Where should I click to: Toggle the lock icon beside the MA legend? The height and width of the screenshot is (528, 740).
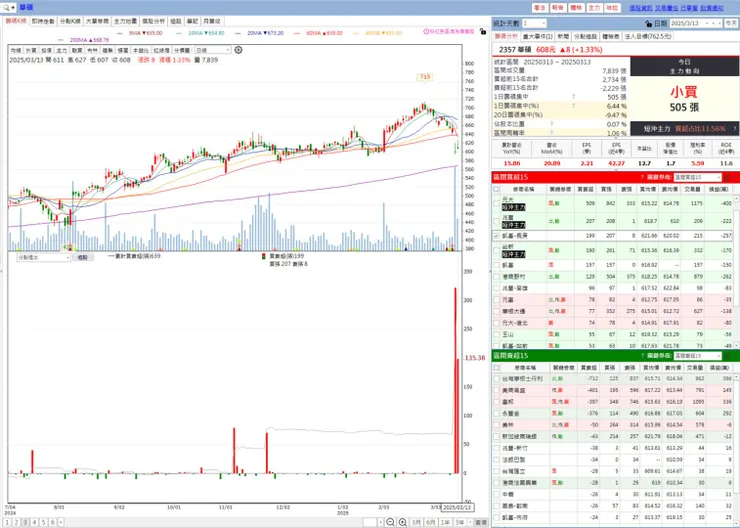[482, 32]
